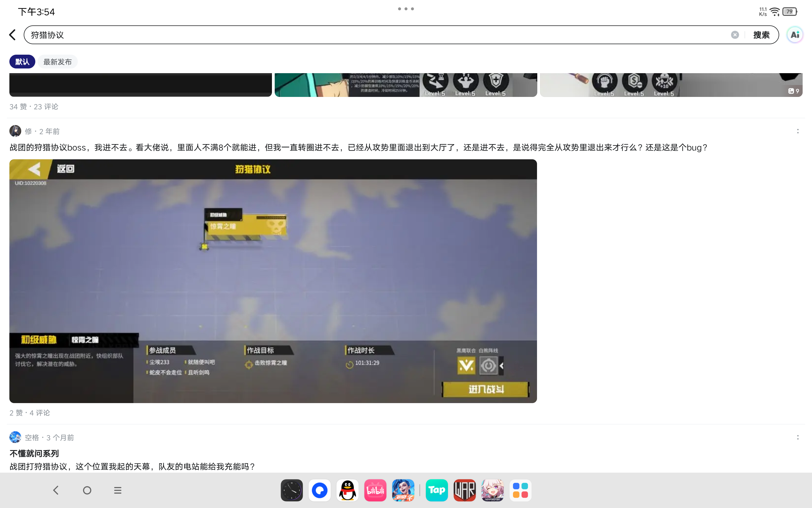Viewport: 812px width, 508px height.
Task: Select the 默认 sort tab
Action: 22,62
